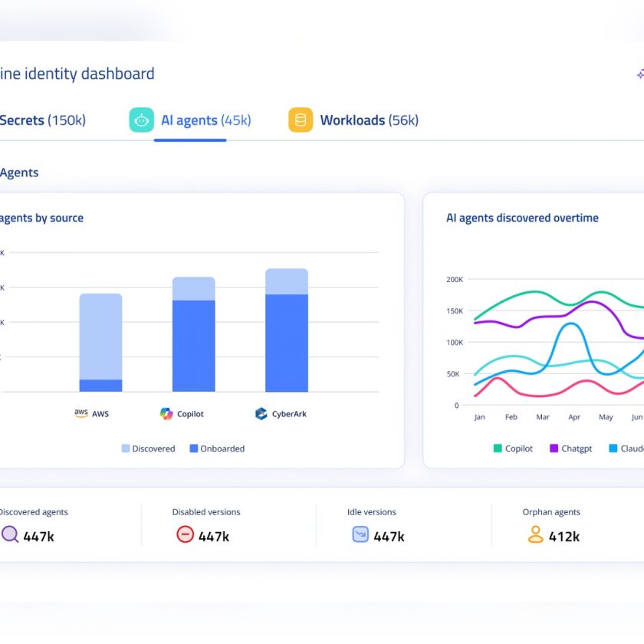This screenshot has width=644, height=644.
Task: Switch to the Secrets (150k) tab
Action: 42,120
